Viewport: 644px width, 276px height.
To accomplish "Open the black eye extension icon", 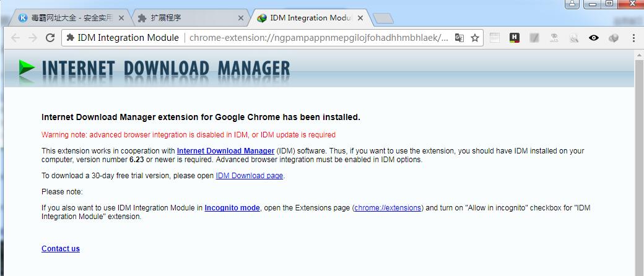I will pyautogui.click(x=593, y=38).
